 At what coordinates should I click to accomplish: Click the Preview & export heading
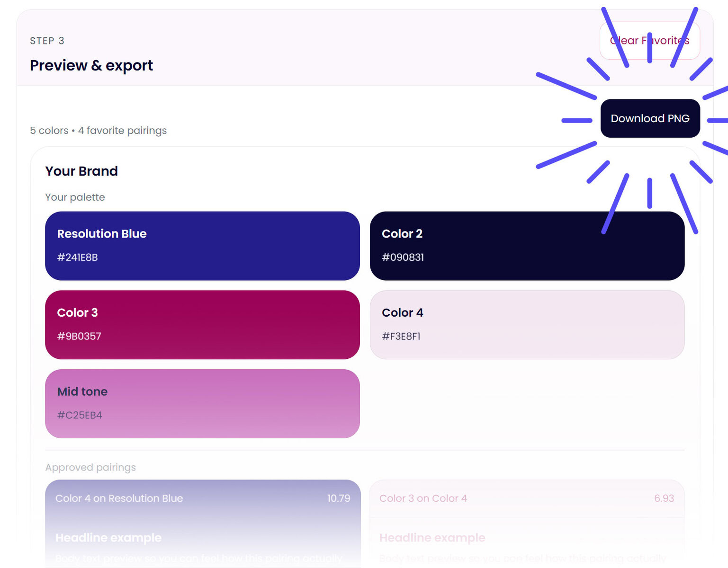pyautogui.click(x=91, y=65)
